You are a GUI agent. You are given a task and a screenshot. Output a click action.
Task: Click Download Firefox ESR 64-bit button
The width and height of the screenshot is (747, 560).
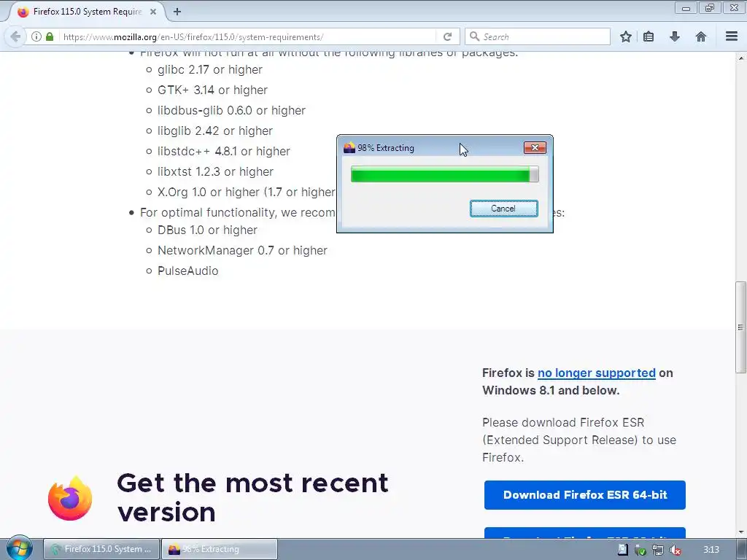pyautogui.click(x=584, y=495)
